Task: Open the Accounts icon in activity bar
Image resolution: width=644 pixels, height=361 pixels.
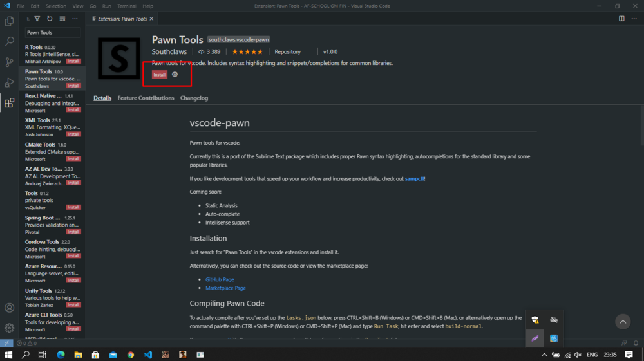Action: pyautogui.click(x=9, y=308)
